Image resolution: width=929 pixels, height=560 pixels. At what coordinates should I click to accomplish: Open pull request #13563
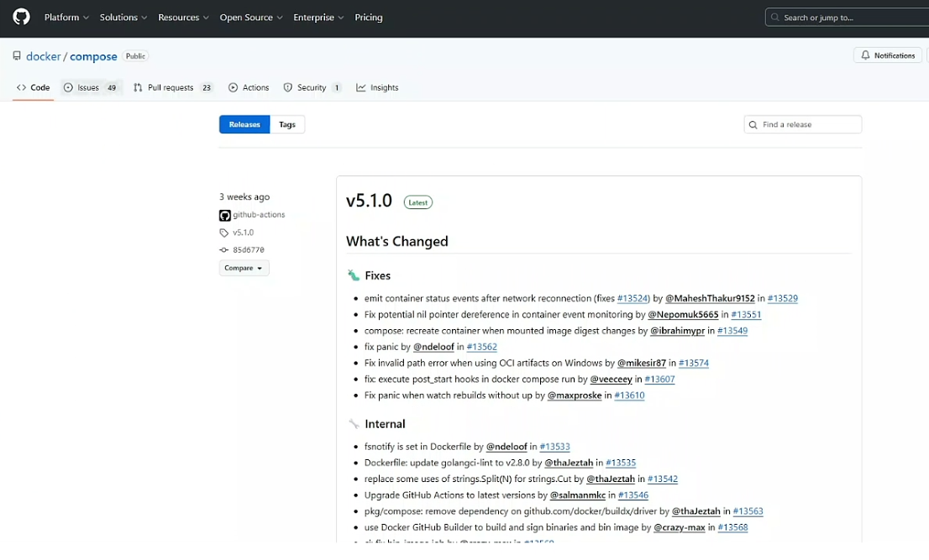pyautogui.click(x=748, y=510)
